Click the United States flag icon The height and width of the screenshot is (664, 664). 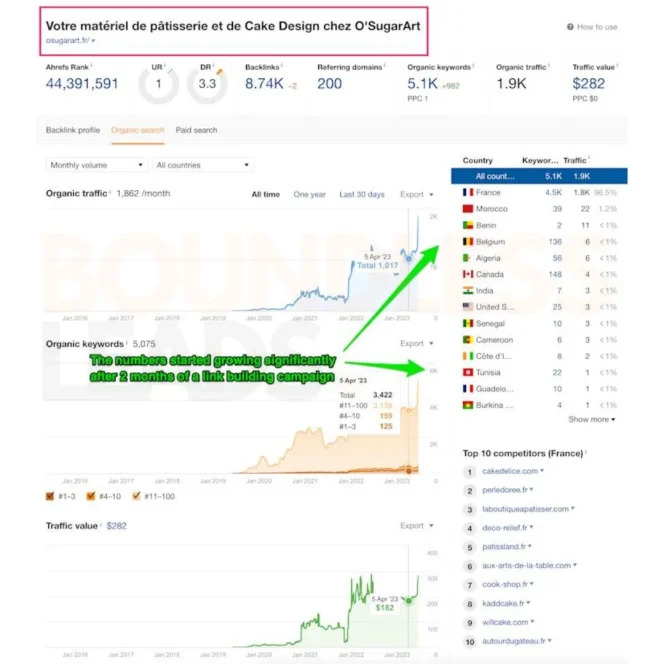(x=468, y=307)
